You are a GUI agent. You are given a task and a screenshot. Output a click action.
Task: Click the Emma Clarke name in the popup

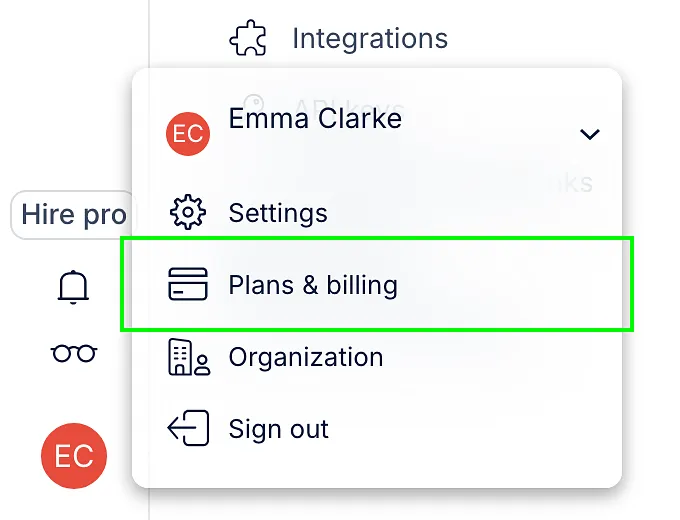315,118
